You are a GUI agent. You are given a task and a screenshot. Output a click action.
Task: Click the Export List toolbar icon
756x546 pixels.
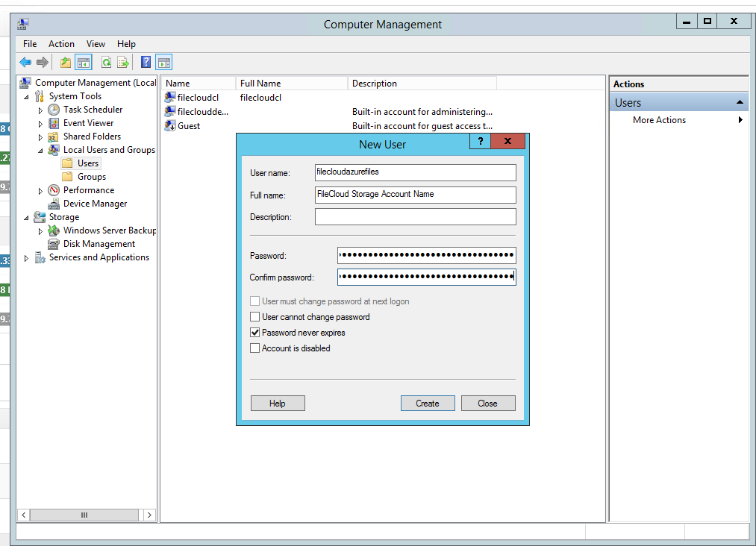[122, 62]
